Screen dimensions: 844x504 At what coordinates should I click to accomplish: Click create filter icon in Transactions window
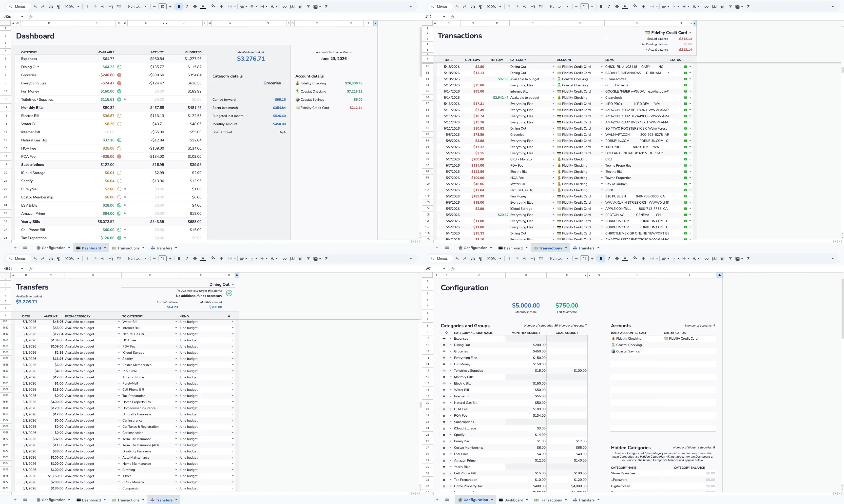click(x=730, y=6)
